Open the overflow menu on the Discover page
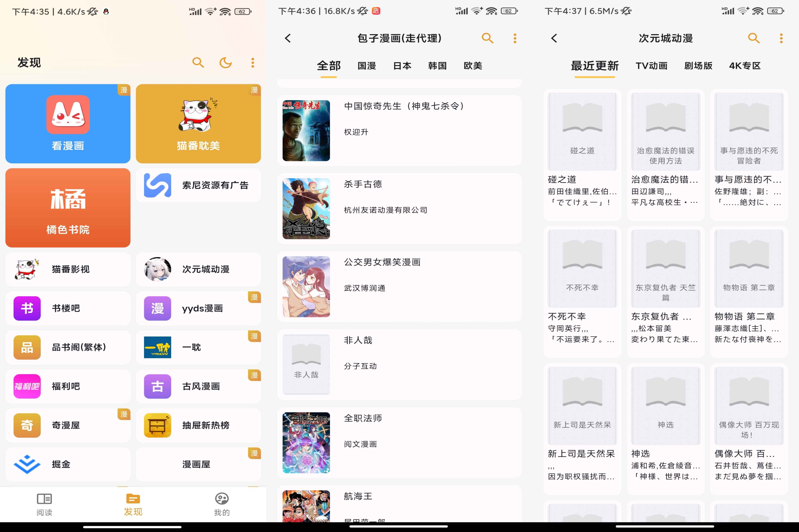Image resolution: width=799 pixels, height=532 pixels. pyautogui.click(x=253, y=63)
